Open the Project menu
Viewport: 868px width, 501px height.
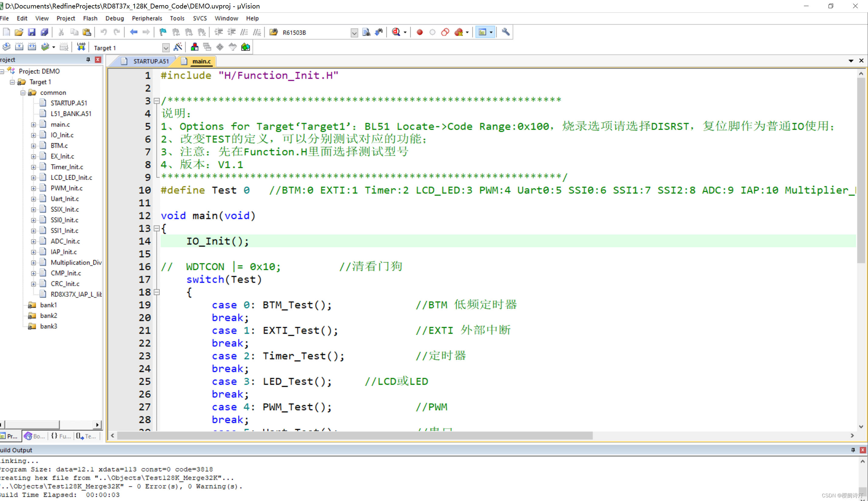coord(66,18)
